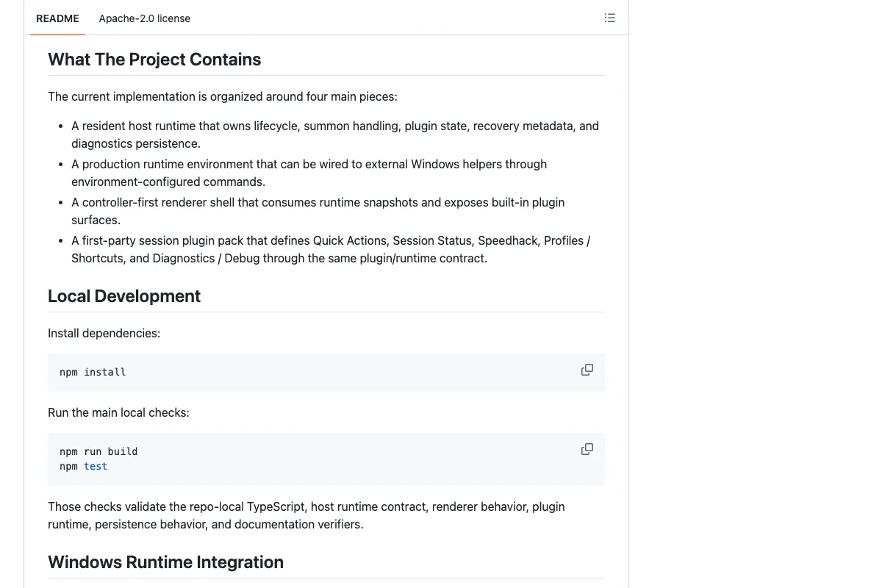Click the Install dependencies text
882x588 pixels.
tap(104, 333)
